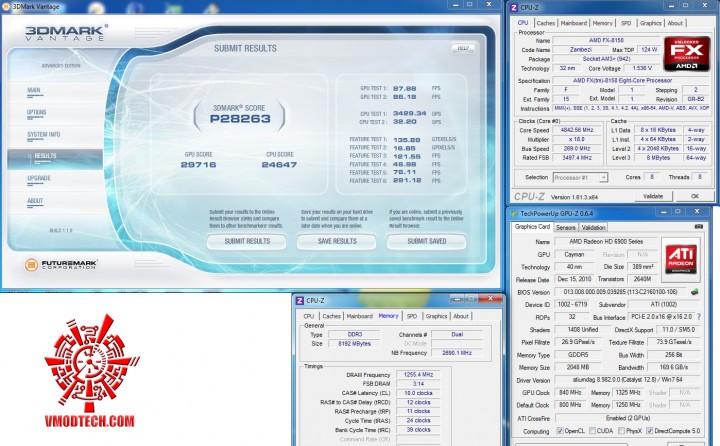Click the Memory Size value 2048 MB

tap(578, 367)
